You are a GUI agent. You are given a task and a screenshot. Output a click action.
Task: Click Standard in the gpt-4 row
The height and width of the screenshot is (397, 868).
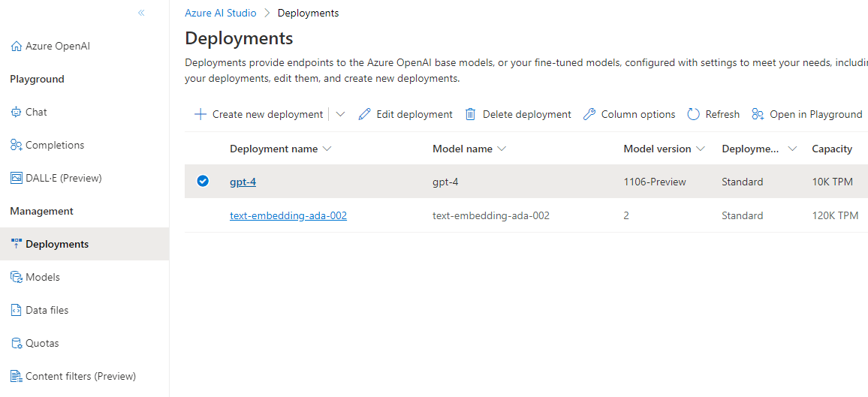[x=743, y=182]
